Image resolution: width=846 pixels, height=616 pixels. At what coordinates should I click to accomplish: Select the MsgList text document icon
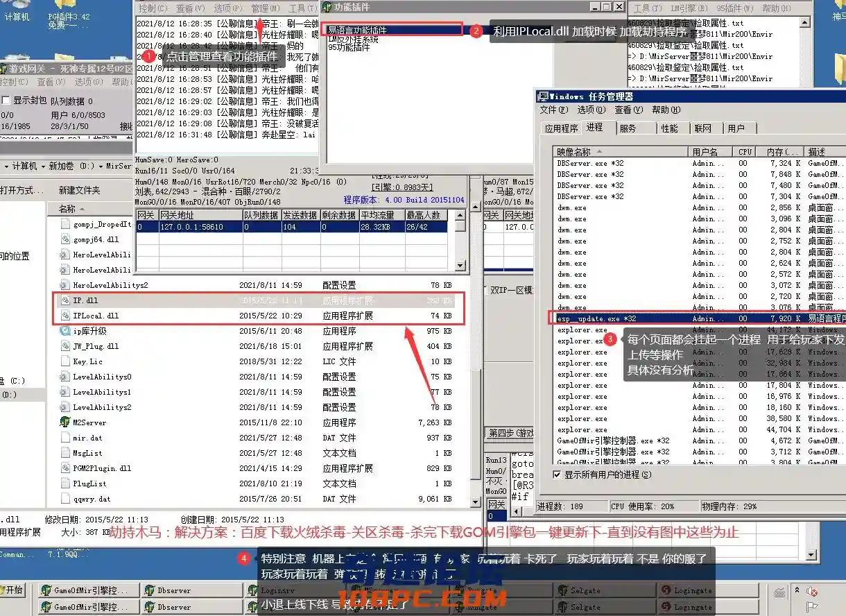[x=66, y=453]
